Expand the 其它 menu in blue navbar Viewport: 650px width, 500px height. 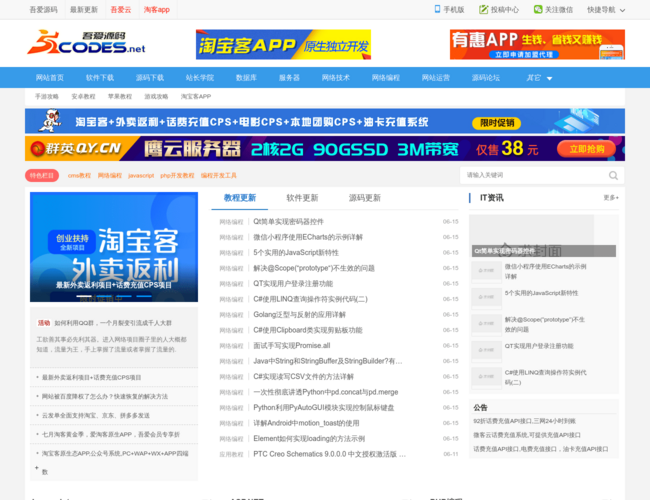539,78
